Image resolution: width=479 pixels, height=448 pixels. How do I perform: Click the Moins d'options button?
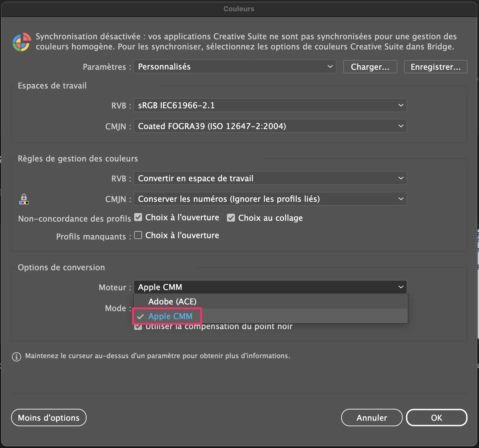pyautogui.click(x=49, y=418)
